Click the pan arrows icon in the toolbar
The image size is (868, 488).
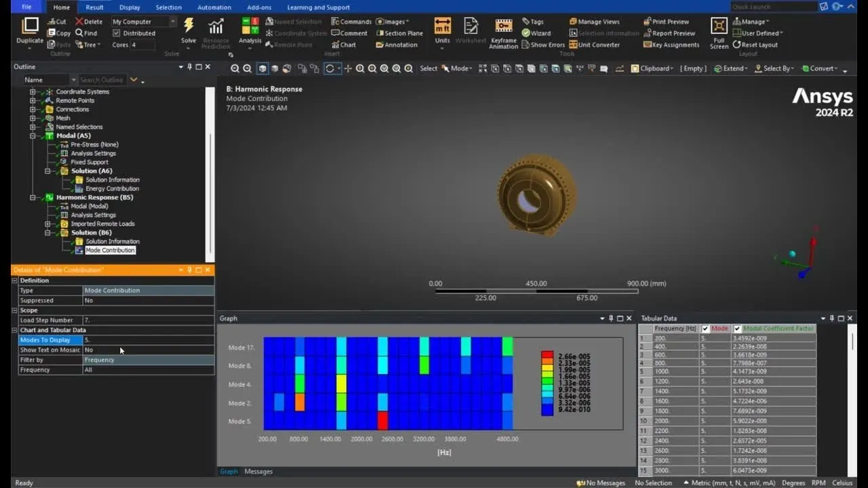[348, 68]
